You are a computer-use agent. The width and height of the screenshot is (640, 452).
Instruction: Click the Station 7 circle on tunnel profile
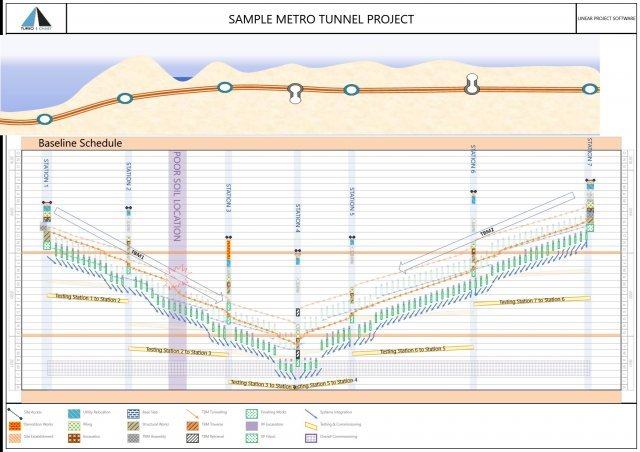pos(590,89)
